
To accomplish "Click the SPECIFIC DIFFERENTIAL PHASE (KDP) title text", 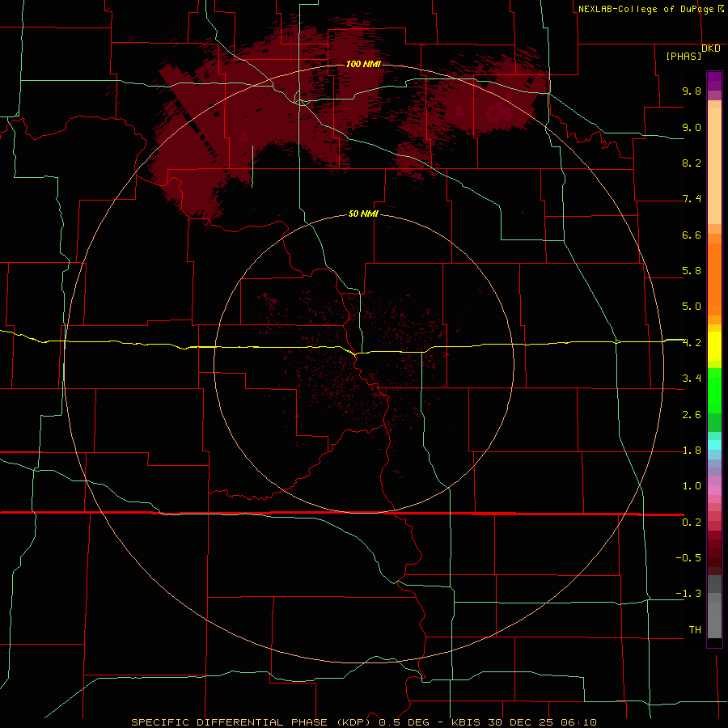I will click(x=250, y=722).
